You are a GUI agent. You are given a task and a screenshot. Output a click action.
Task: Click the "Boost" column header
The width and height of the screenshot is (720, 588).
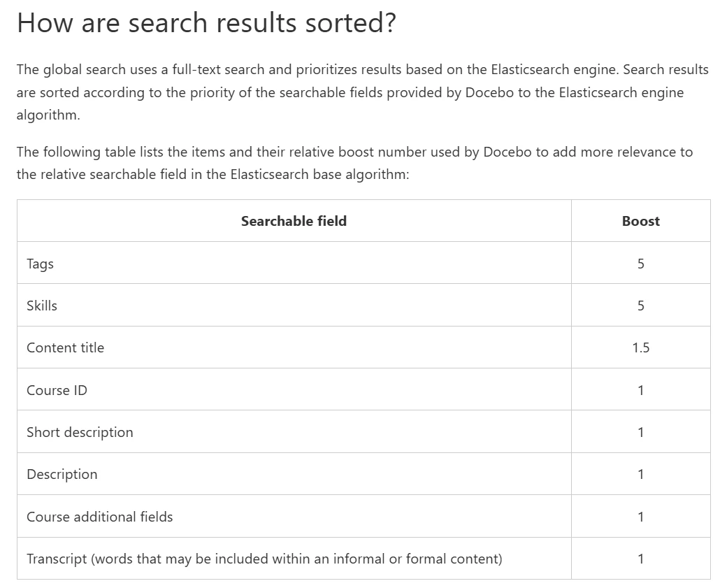click(640, 221)
